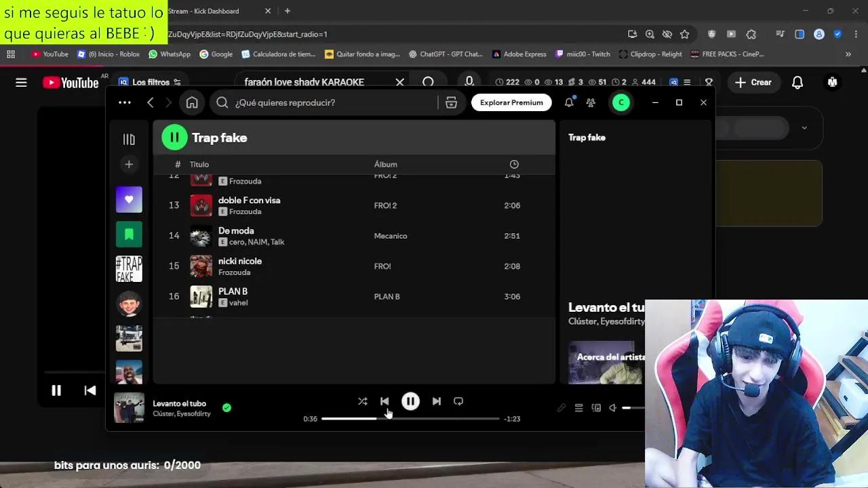Expand the YouTube side panel chevron
Image resolution: width=868 pixels, height=488 pixels.
point(804,127)
